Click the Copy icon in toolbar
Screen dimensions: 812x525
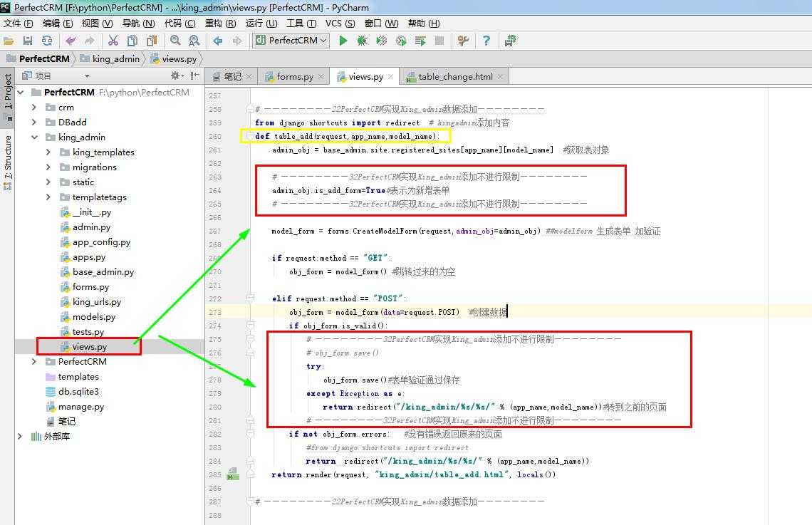click(x=132, y=41)
